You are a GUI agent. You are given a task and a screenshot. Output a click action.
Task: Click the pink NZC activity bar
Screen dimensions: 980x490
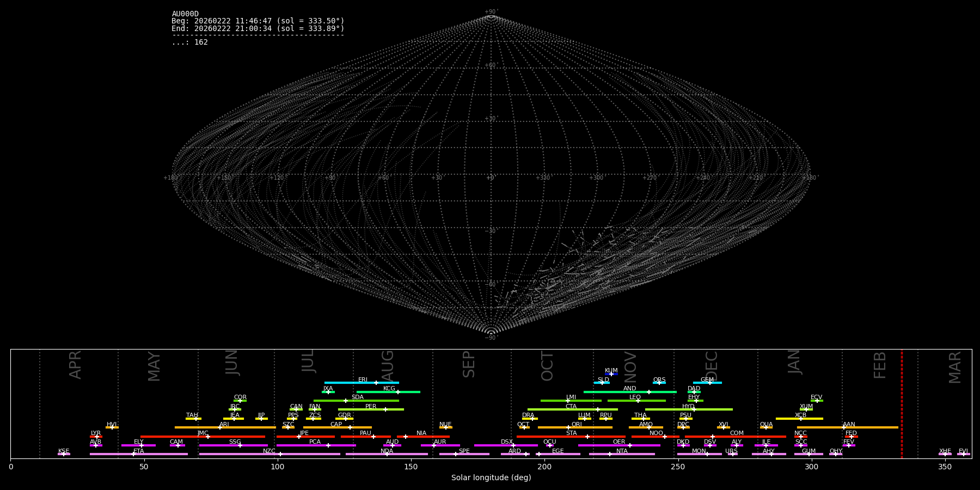[x=269, y=454]
